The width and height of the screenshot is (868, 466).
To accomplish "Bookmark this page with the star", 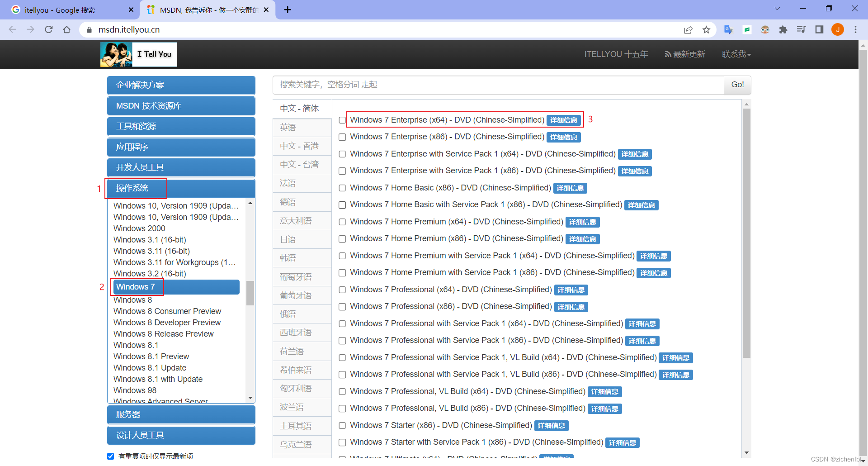I will [706, 29].
